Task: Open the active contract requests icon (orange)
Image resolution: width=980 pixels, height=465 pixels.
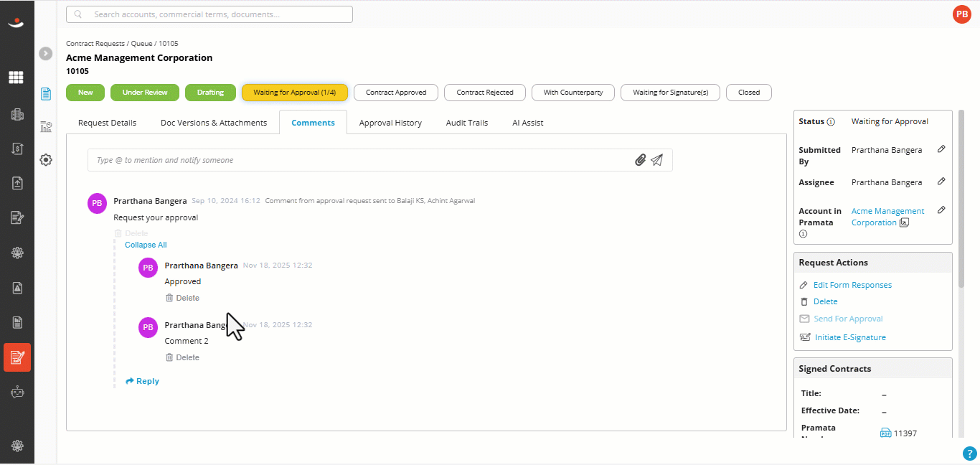Action: tap(17, 357)
